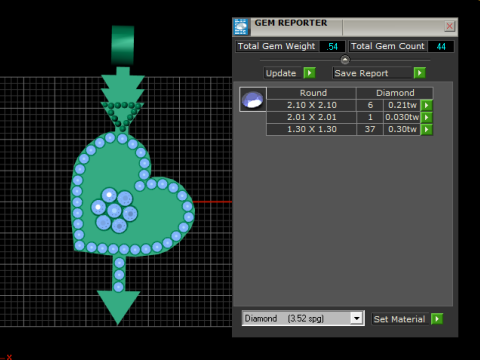Click the center gem of flower cluster
Image resolution: width=480 pixels, height=360 pixels.
[114, 210]
